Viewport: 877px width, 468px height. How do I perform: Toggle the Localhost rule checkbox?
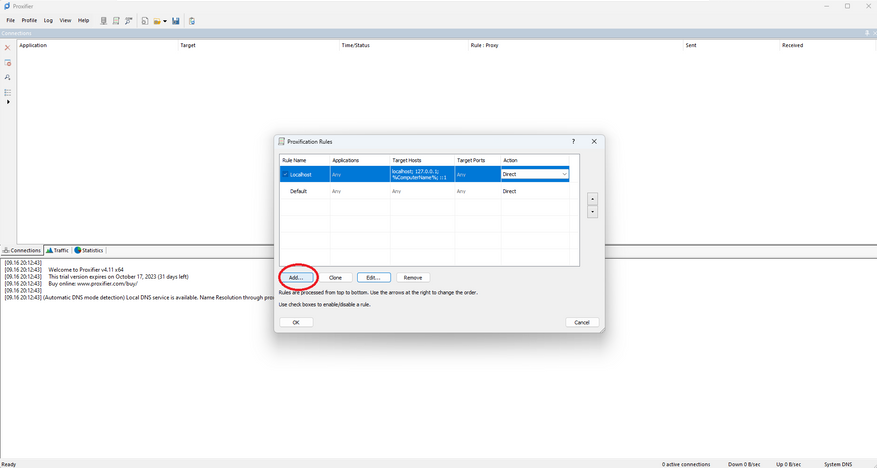(285, 174)
